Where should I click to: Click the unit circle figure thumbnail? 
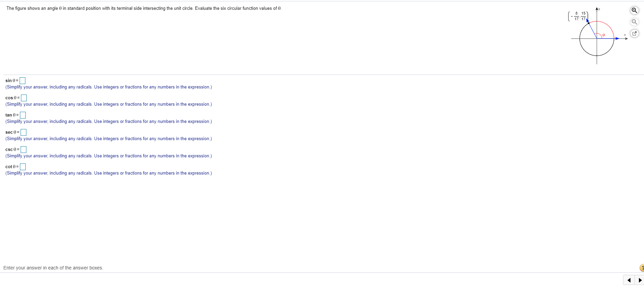(x=598, y=35)
